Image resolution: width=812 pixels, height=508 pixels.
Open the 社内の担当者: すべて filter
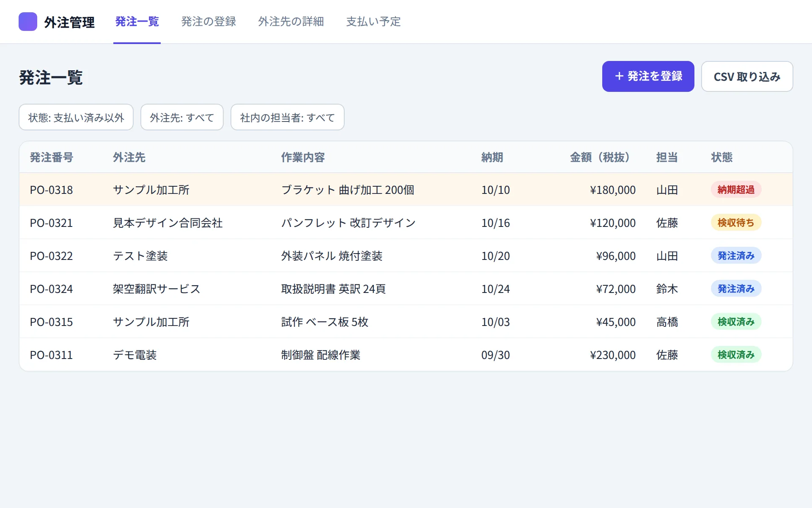[288, 117]
